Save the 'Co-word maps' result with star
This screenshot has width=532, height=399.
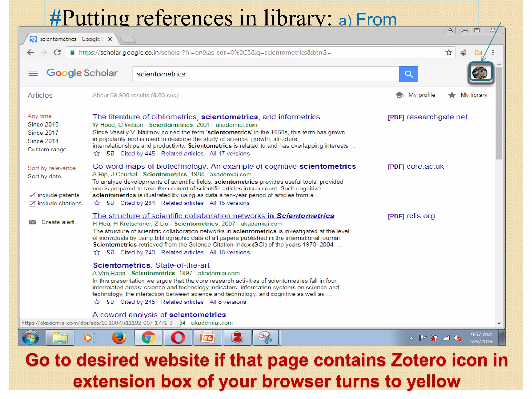[97, 203]
